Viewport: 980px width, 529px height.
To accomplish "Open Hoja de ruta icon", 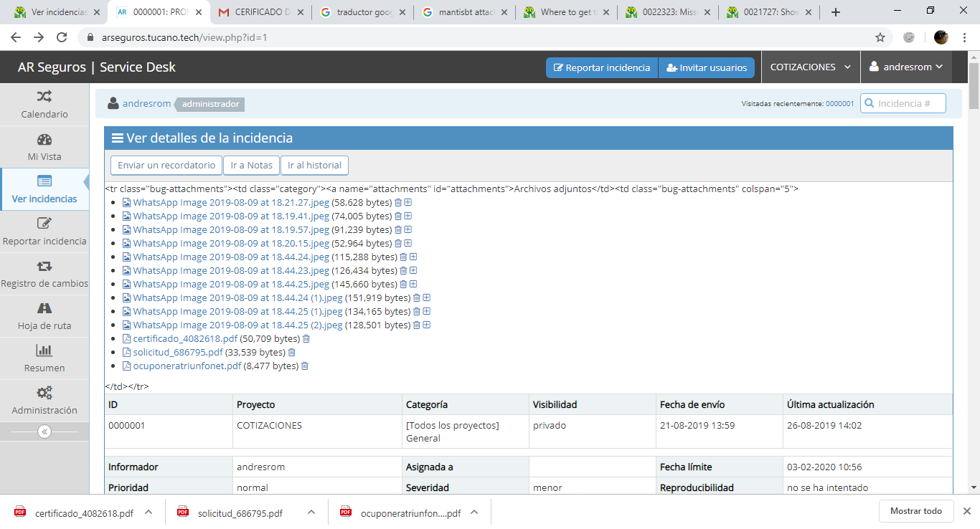I will (x=44, y=309).
